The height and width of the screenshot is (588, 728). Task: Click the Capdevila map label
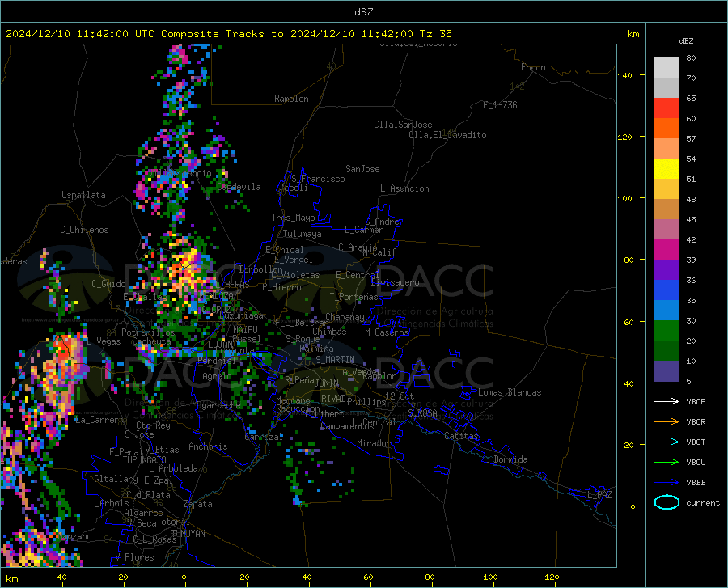click(x=239, y=187)
